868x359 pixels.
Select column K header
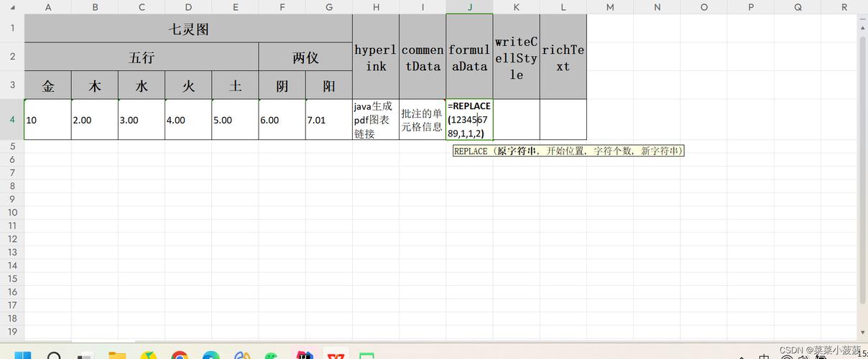pos(517,7)
